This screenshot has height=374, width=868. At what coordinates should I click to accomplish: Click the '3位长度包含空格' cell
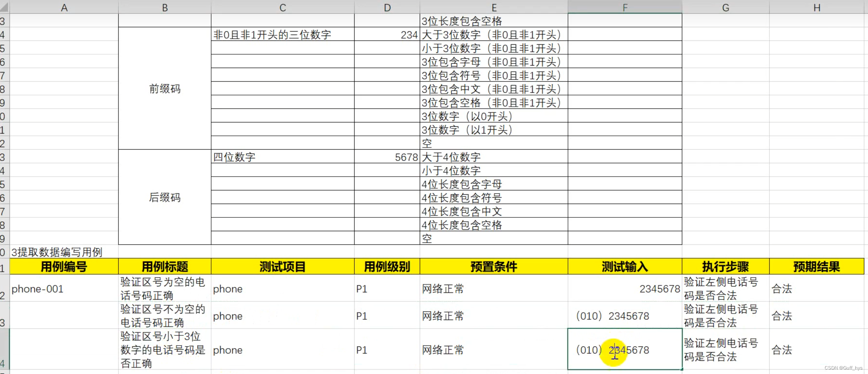coord(494,21)
